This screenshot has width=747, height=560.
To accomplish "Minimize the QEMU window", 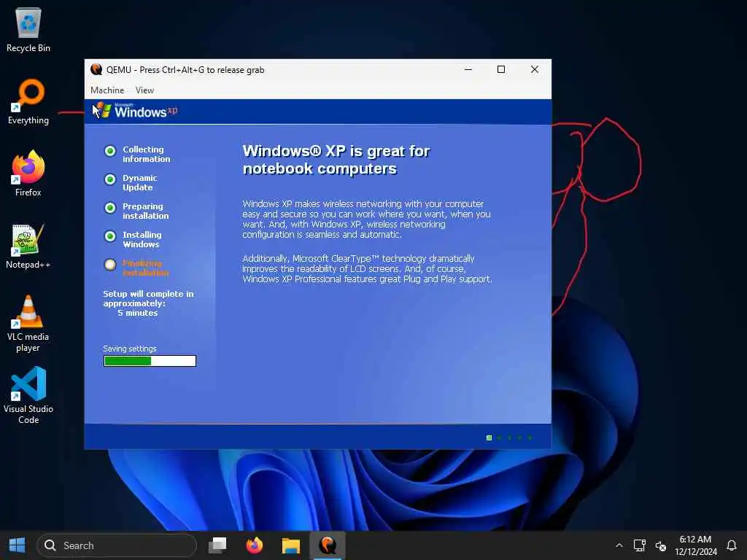I will (x=468, y=69).
